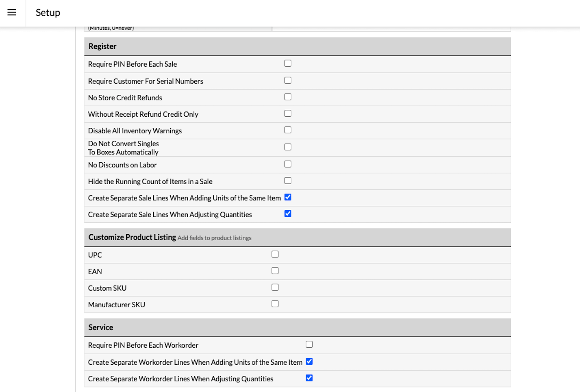Click the 'Manufacturer SKU' label
The width and height of the screenshot is (580, 392).
(x=116, y=305)
